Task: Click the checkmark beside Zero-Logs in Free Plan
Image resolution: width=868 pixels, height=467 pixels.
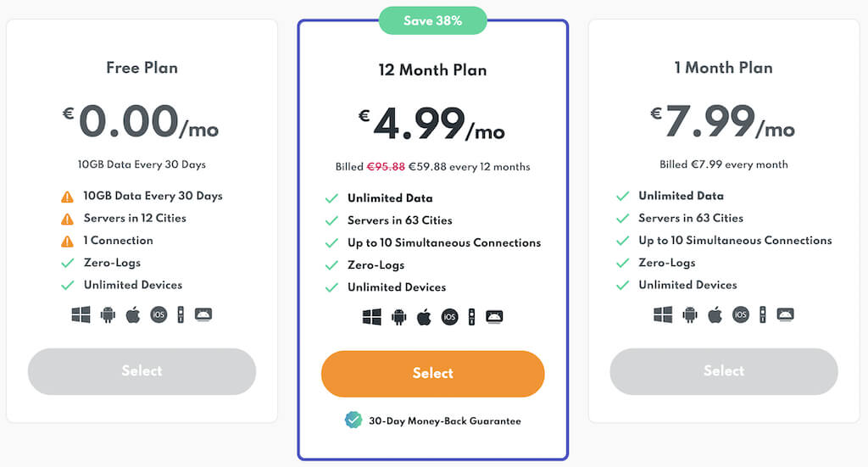Action: pyautogui.click(x=67, y=263)
